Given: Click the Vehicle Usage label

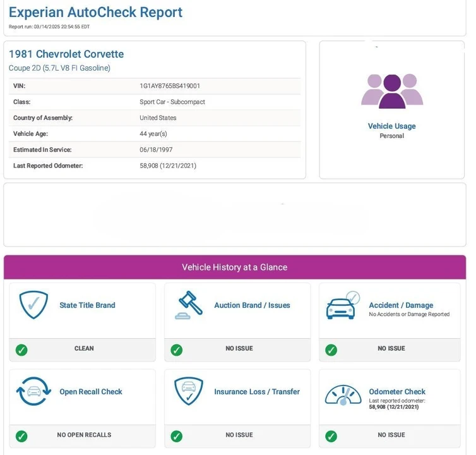Looking at the screenshot, I should pyautogui.click(x=392, y=126).
